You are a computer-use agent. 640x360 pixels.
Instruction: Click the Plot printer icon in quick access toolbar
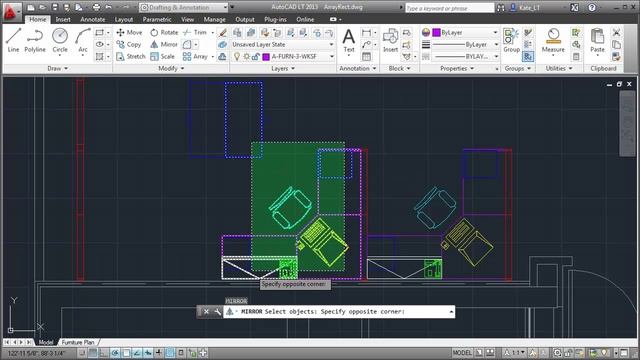pos(96,7)
